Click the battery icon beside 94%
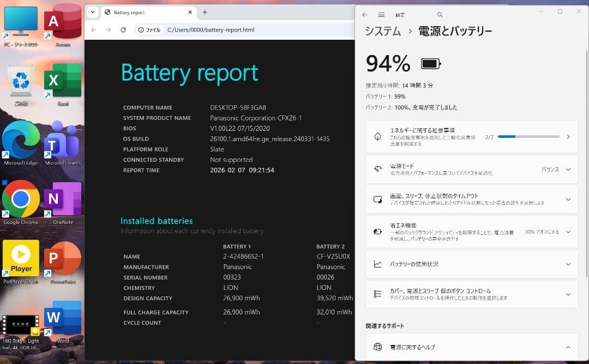This screenshot has width=589, height=364. (430, 63)
